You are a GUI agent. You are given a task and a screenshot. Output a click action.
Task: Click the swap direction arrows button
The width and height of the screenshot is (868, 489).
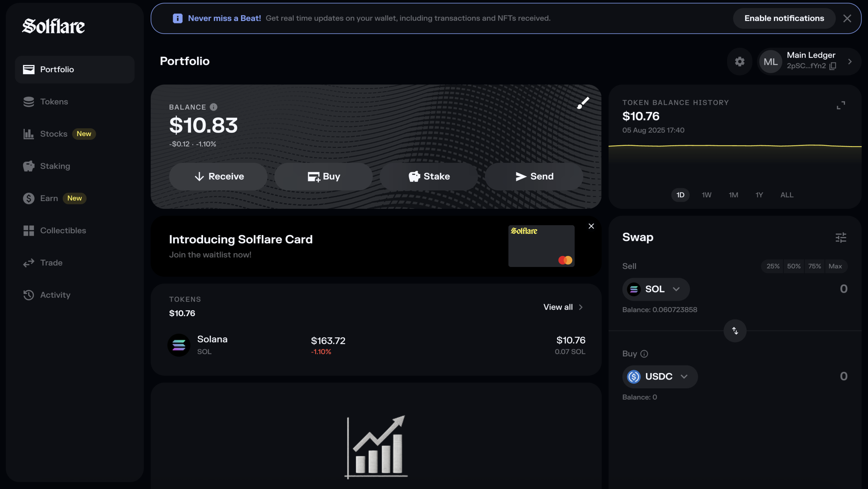coord(735,331)
